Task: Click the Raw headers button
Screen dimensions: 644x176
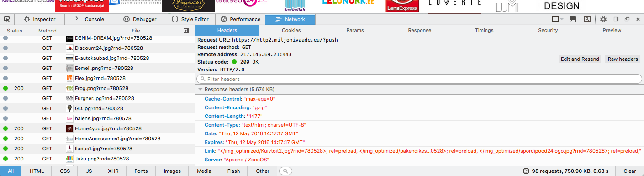Action: (x=623, y=59)
